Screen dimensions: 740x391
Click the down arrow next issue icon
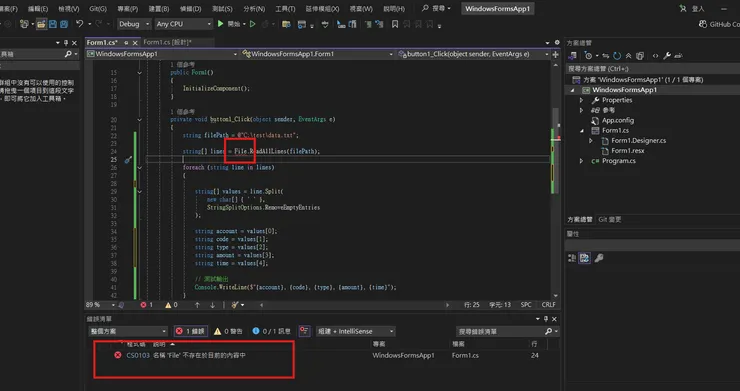click(212, 305)
